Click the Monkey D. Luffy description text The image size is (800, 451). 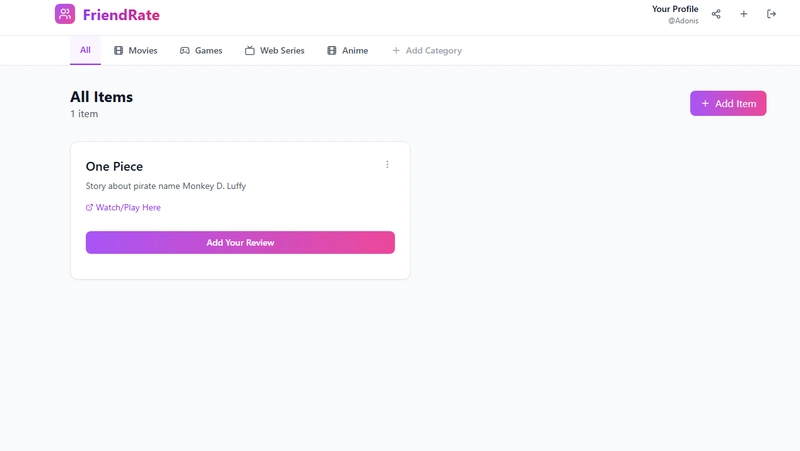166,186
